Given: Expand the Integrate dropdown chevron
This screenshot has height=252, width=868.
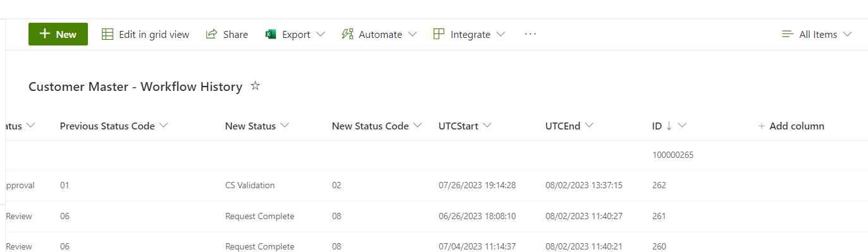Looking at the screenshot, I should (500, 34).
